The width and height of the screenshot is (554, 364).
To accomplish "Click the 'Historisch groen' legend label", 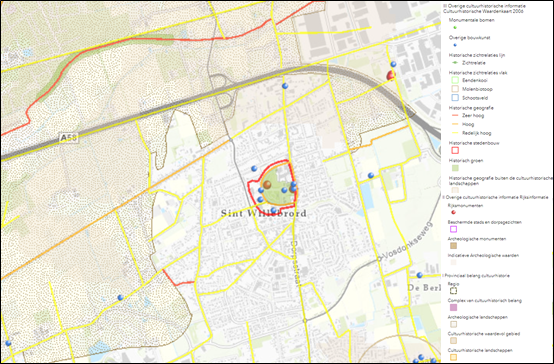I will click(466, 160).
